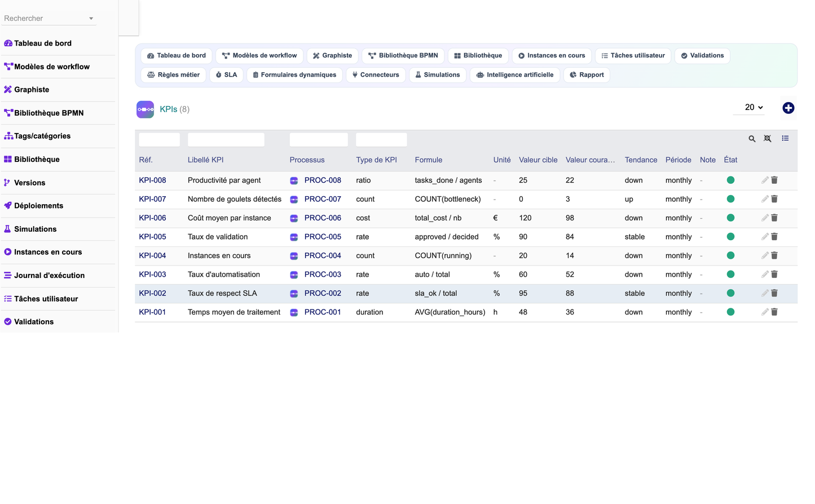Switch to the Intelligence artificielle tab
The image size is (815, 504).
pos(514,75)
